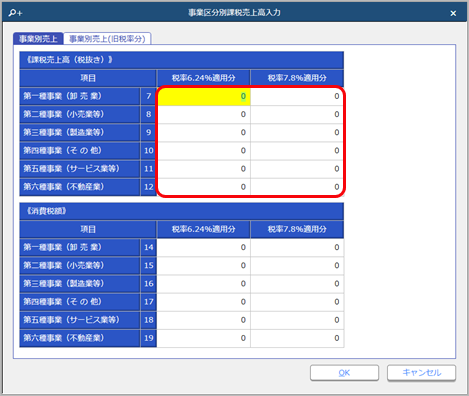
Task: Click the キャンセル button
Action: [x=421, y=373]
